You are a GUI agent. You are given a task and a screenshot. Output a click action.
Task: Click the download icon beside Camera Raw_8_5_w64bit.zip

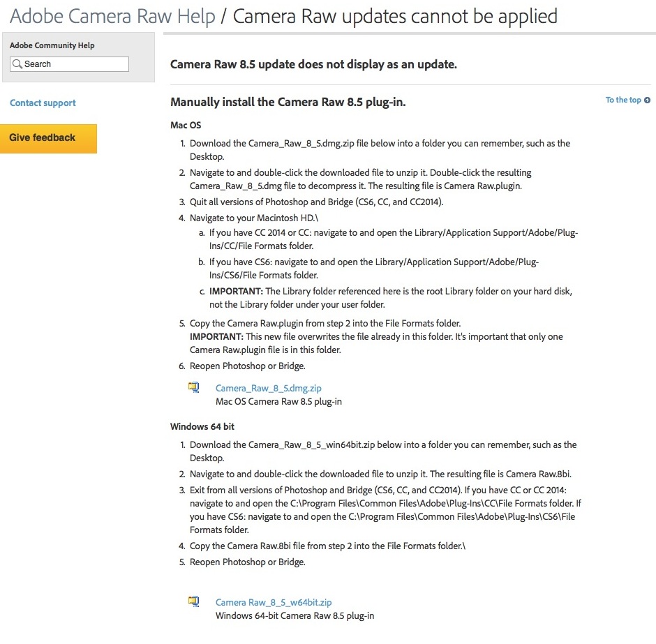tap(194, 601)
